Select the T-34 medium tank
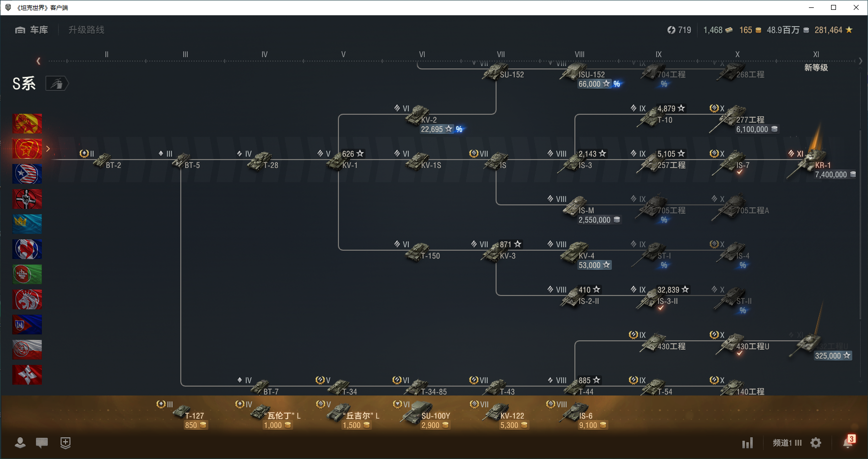This screenshot has width=868, height=459. (x=340, y=388)
